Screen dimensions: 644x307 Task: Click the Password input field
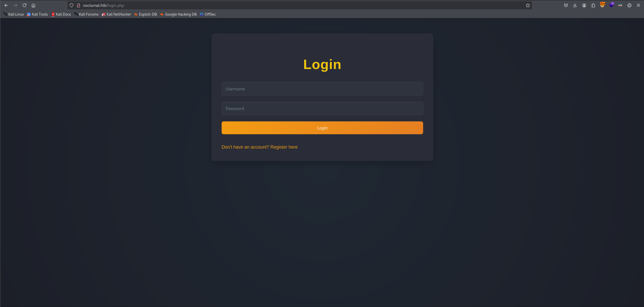(x=322, y=108)
